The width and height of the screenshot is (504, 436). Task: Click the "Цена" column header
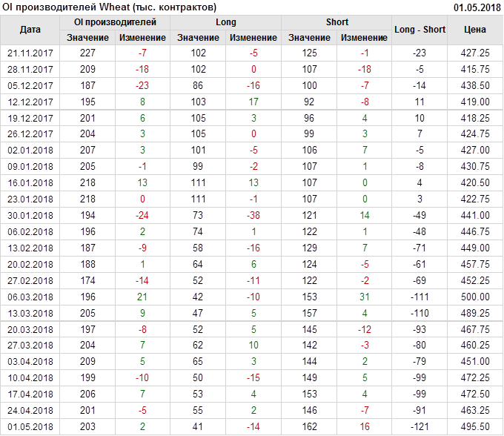474,30
